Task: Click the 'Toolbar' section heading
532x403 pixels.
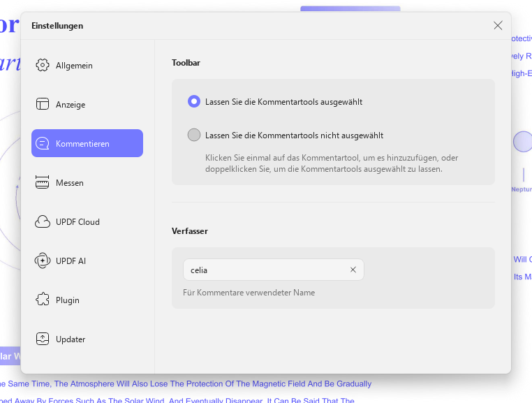Action: (186, 63)
